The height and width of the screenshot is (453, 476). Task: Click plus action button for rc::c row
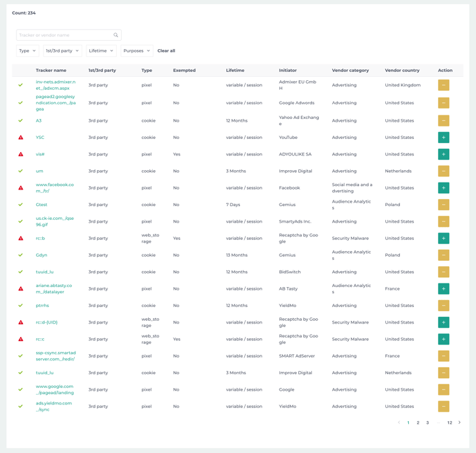(443, 339)
